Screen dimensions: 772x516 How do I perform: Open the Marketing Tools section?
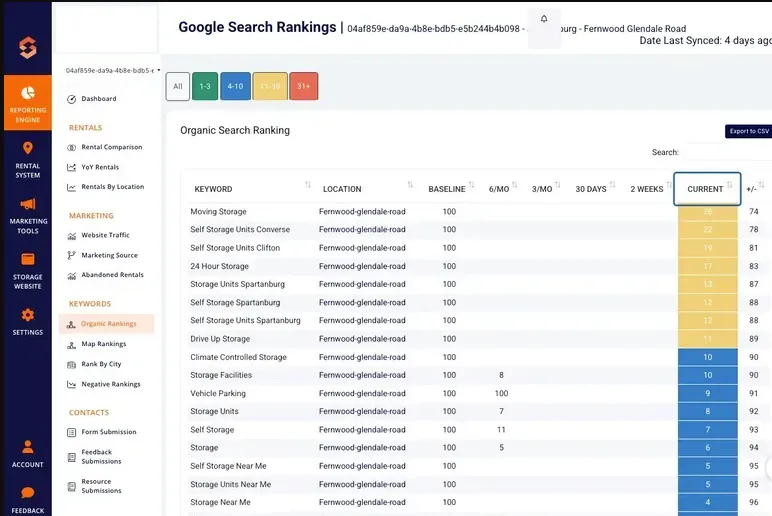[x=28, y=216]
